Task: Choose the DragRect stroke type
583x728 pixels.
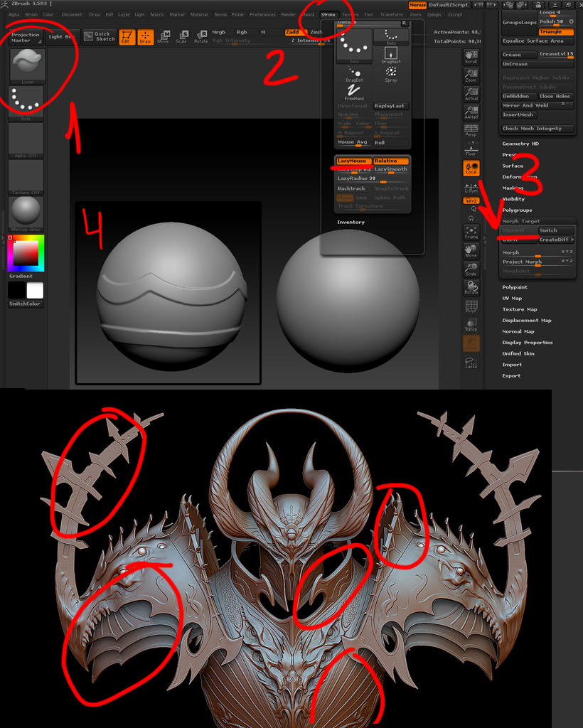Action: pyautogui.click(x=391, y=55)
